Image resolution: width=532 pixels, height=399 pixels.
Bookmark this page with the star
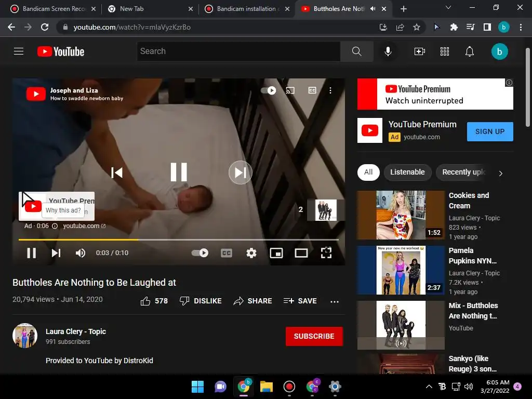coord(417,27)
